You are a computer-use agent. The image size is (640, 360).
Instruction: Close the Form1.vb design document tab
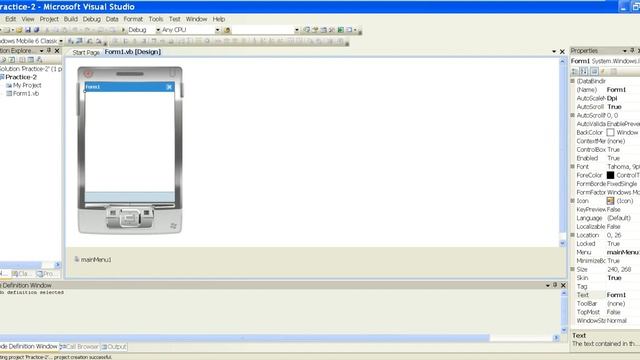point(562,51)
